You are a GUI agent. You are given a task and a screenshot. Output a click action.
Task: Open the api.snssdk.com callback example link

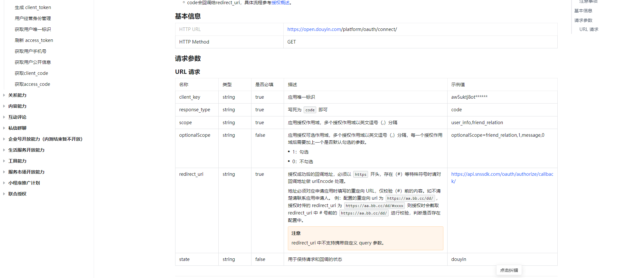coord(502,178)
